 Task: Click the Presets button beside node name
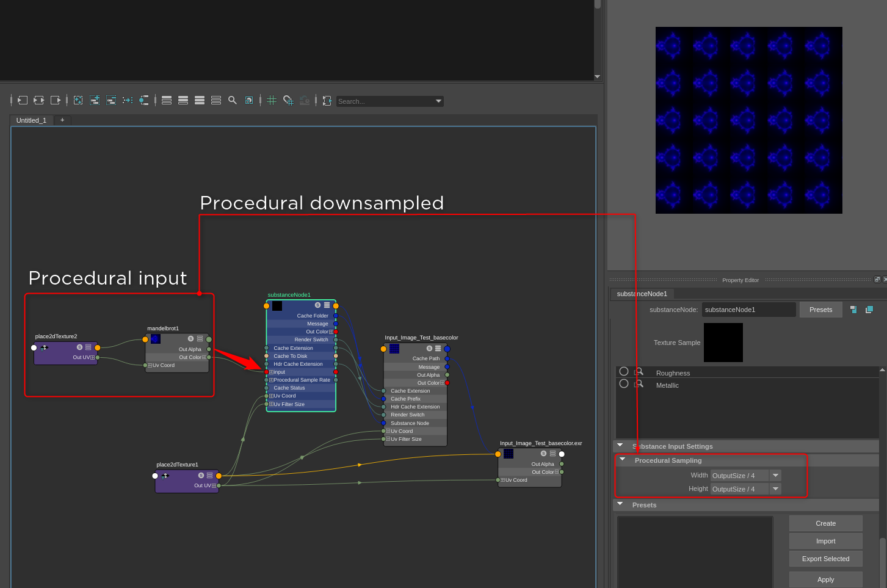(820, 310)
